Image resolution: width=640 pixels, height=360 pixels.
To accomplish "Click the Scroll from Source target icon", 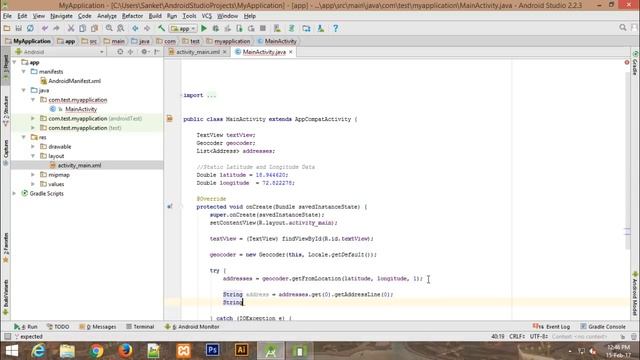I will [x=120, y=52].
